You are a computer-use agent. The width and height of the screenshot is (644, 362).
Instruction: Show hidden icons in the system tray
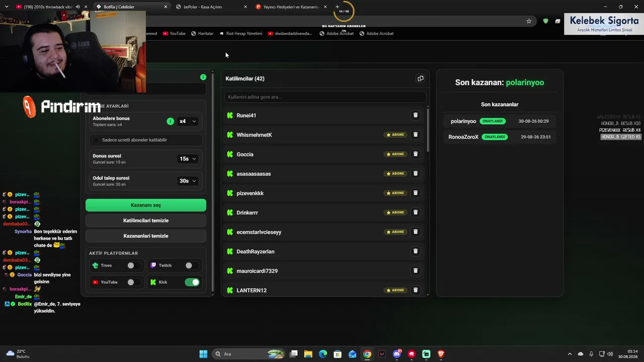tap(570, 354)
